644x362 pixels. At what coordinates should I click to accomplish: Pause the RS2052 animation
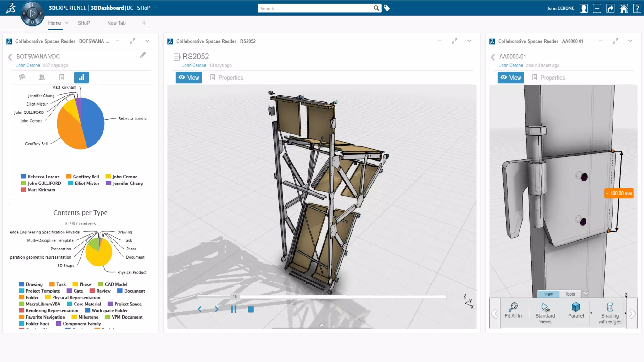click(x=234, y=309)
